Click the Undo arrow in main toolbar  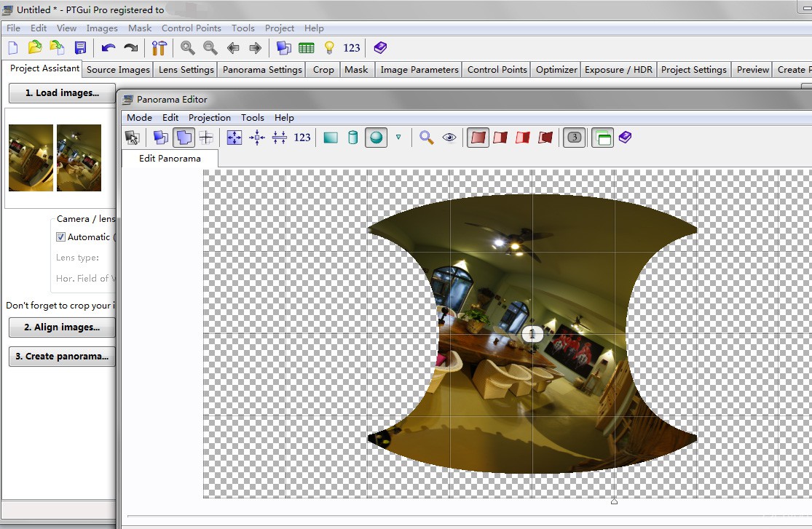pos(109,48)
